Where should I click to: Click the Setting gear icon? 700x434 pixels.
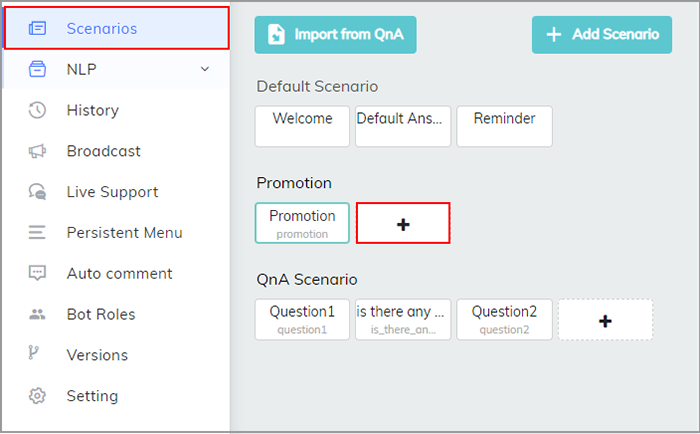[x=37, y=396]
